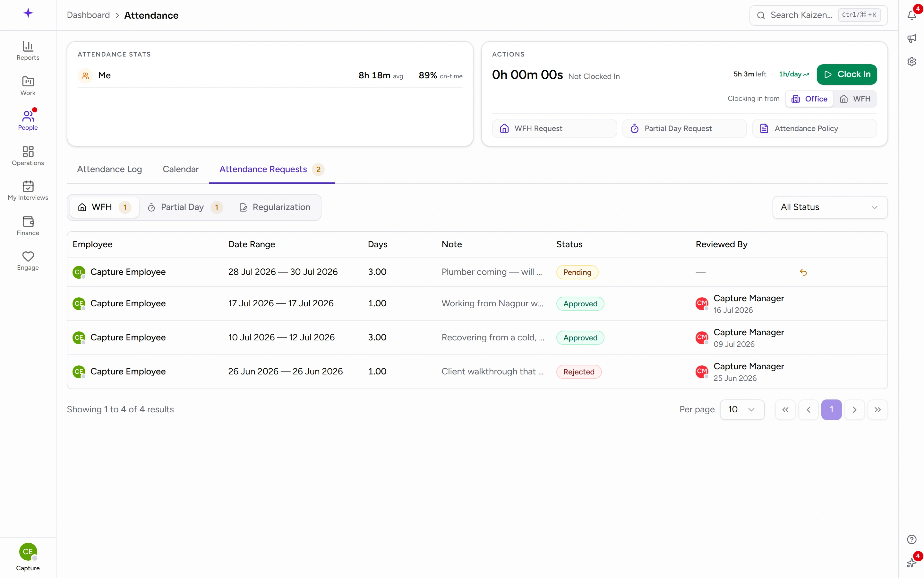Image resolution: width=924 pixels, height=578 pixels.
Task: Click the Rejected status badge
Action: click(578, 372)
